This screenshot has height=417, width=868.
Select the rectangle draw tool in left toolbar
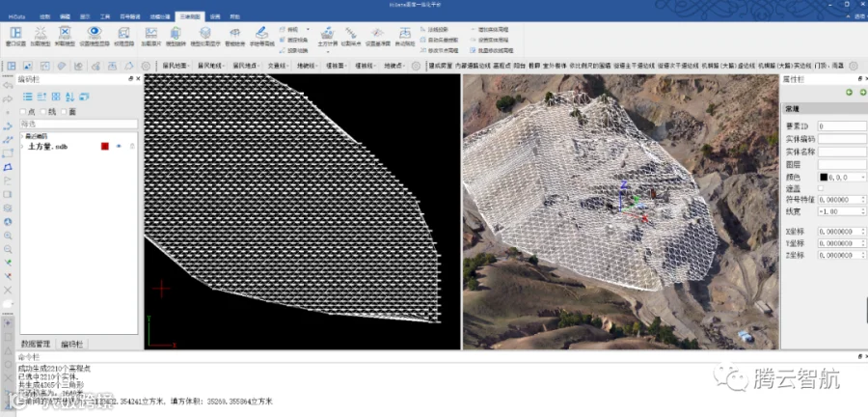[x=8, y=153]
